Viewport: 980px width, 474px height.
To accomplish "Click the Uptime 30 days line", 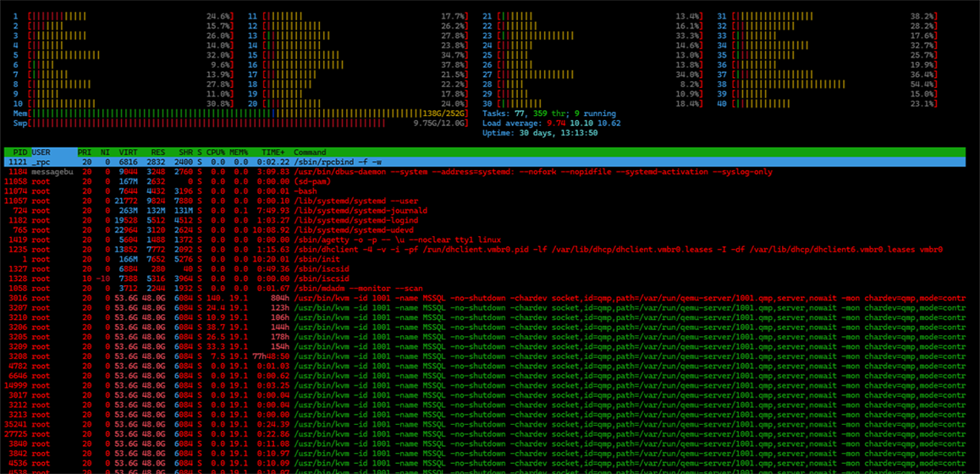I will [540, 133].
